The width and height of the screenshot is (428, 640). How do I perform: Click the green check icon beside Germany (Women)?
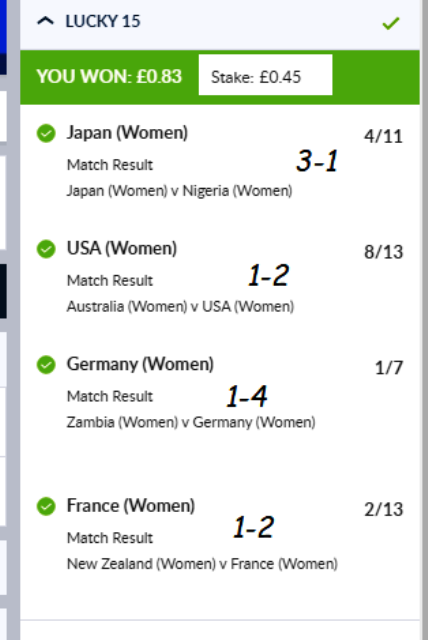[46, 364]
